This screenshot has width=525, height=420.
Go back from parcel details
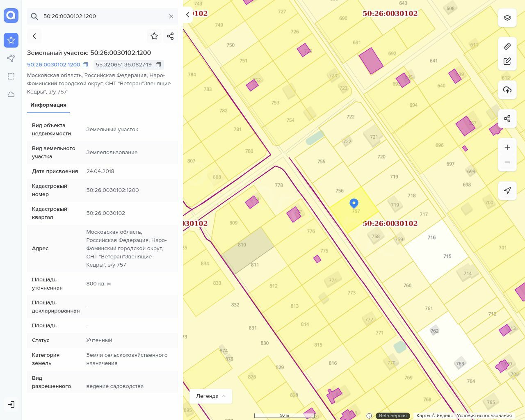(34, 36)
